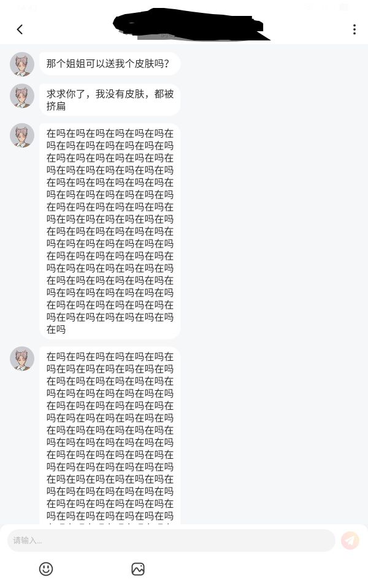Select the first long 在吗 message bubble
Screen dimensions: 368x588
(110, 232)
